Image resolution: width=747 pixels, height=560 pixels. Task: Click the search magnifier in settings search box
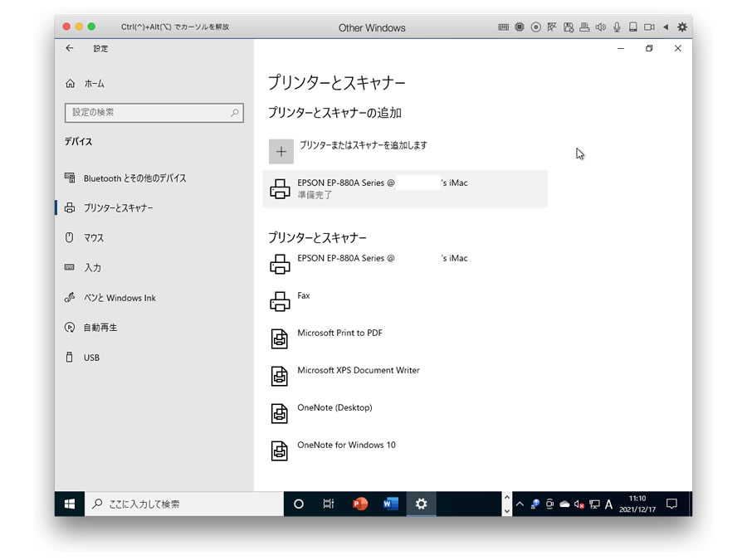click(234, 113)
